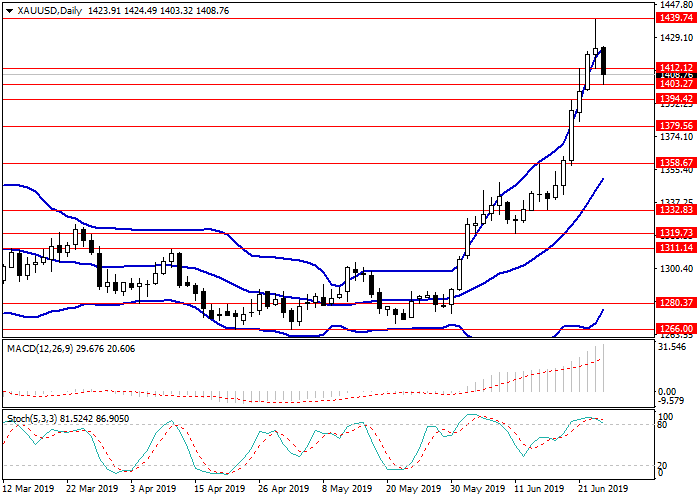700x500 pixels.
Task: Click the 12 Mar 2019 date marker
Action: click(27, 491)
